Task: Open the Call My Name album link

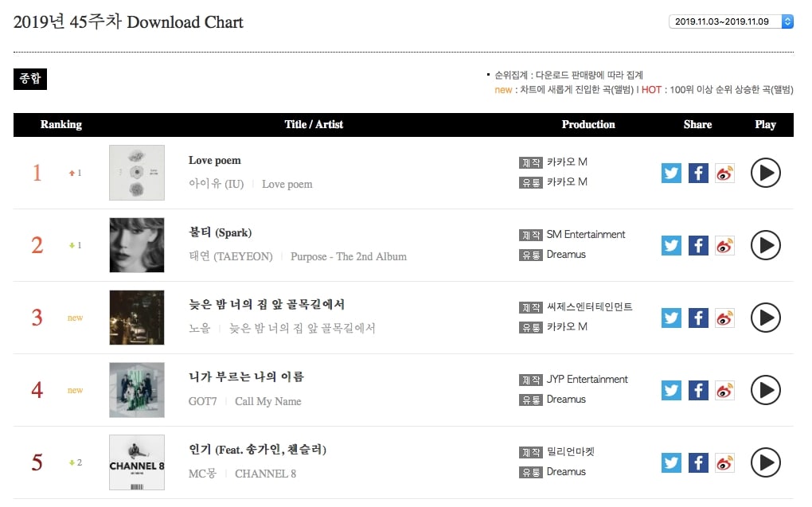Action: tap(267, 401)
